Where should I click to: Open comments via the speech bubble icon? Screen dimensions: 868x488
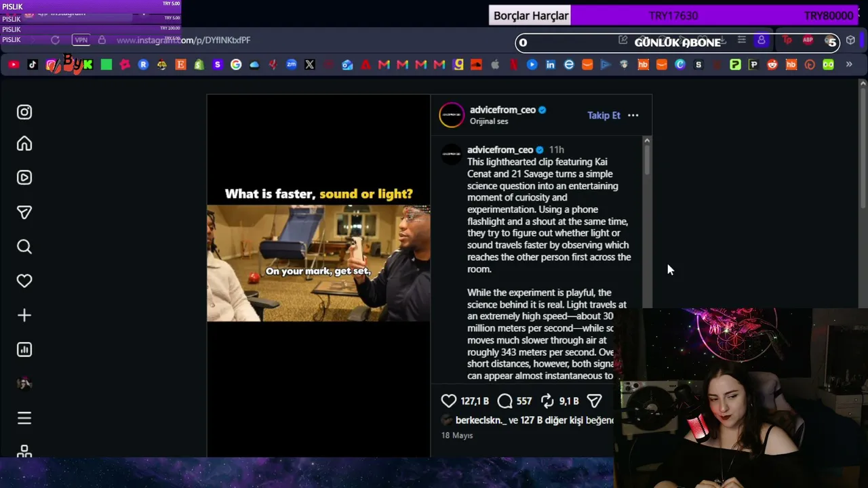tap(505, 401)
